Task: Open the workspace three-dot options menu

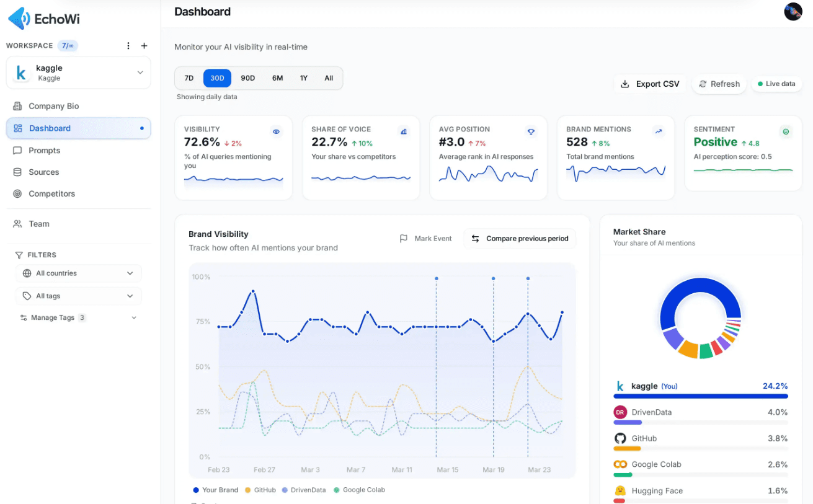Action: (128, 46)
